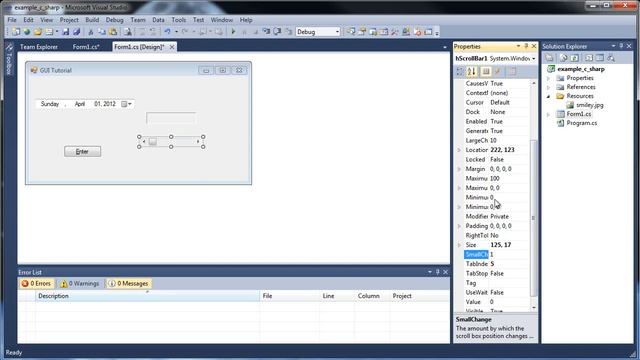The image size is (640, 360).
Task: Click the Paste clipboard icon
Action: (113, 32)
